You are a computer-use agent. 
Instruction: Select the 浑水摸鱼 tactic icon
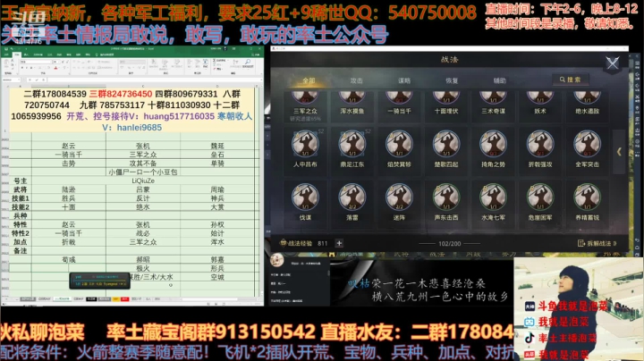pos(352,98)
